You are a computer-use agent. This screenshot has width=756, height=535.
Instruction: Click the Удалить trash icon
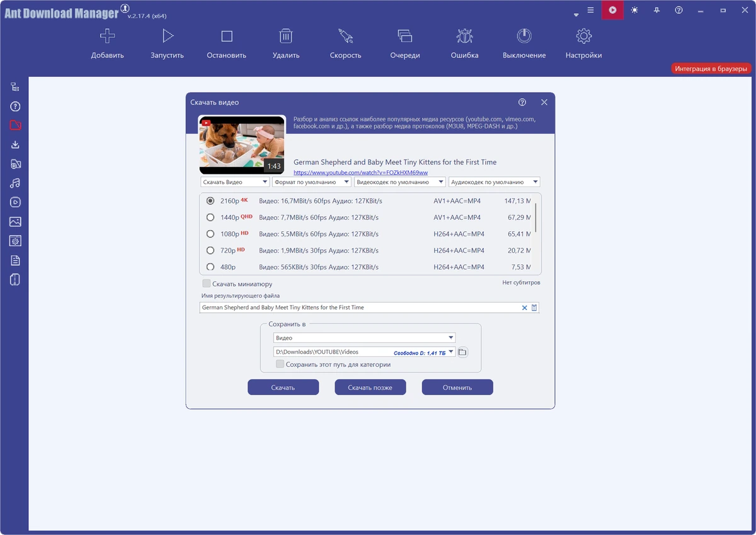pyautogui.click(x=286, y=36)
